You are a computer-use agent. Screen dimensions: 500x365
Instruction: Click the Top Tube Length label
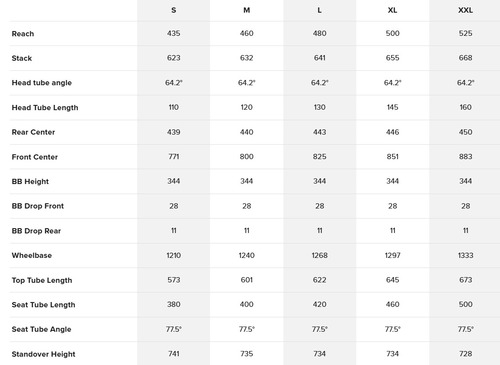click(42, 280)
